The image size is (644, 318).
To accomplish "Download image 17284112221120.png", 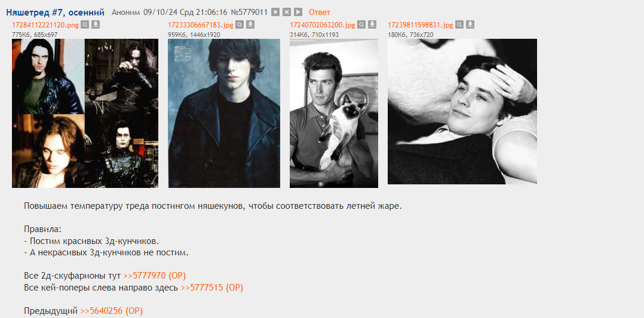I will (96, 24).
